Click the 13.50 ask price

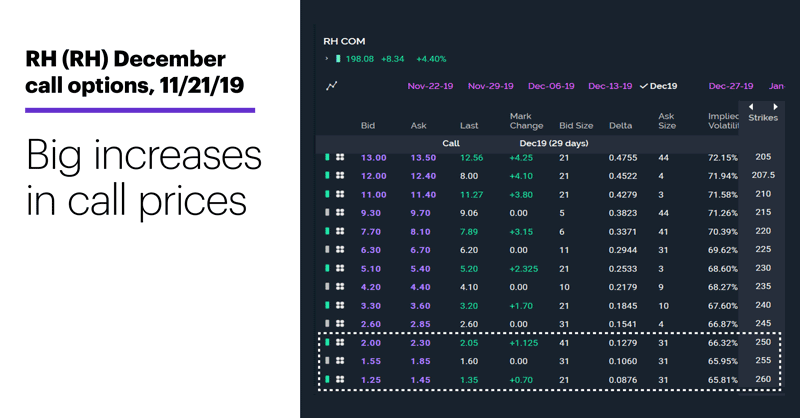click(423, 158)
